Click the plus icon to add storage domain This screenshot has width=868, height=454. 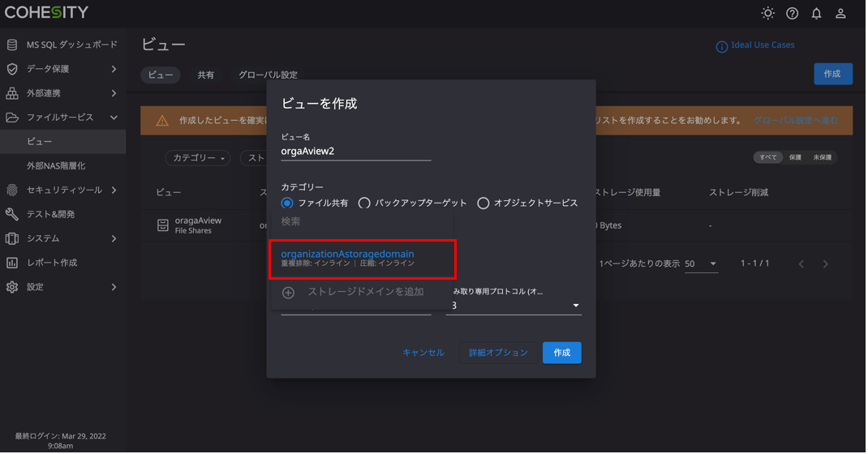click(288, 293)
